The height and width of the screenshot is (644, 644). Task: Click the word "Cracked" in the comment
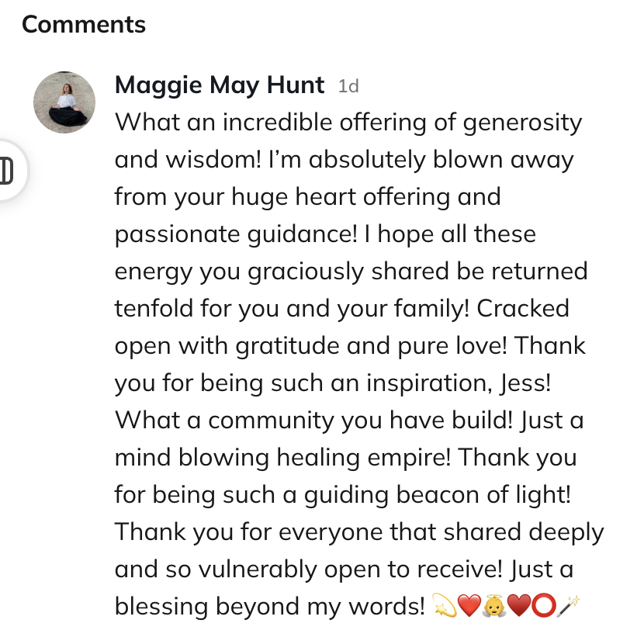pyautogui.click(x=524, y=308)
